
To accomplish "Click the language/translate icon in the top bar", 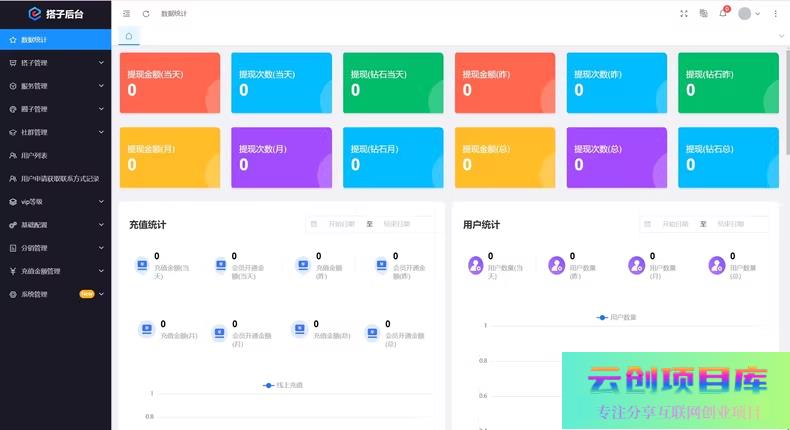I will coord(704,14).
